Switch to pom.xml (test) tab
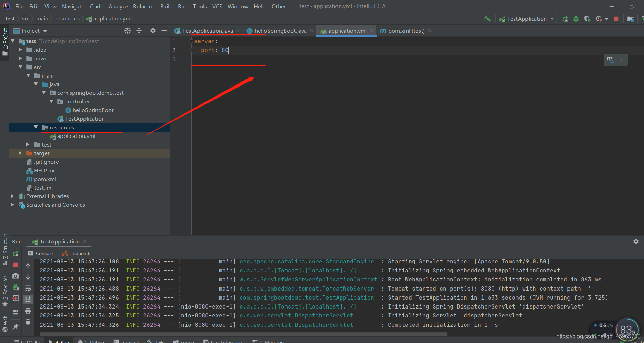The height and width of the screenshot is (343, 644). pos(406,31)
